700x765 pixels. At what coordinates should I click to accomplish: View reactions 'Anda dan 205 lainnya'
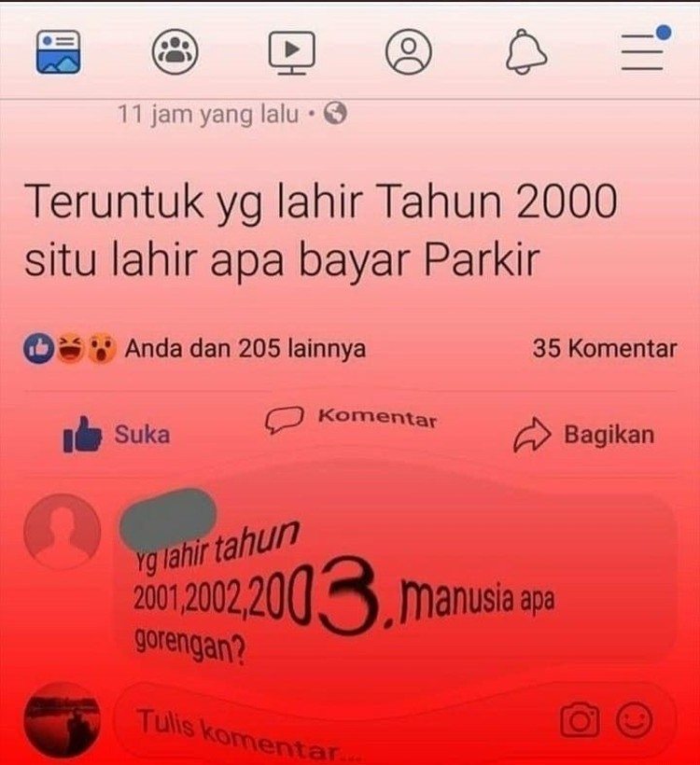click(x=245, y=348)
